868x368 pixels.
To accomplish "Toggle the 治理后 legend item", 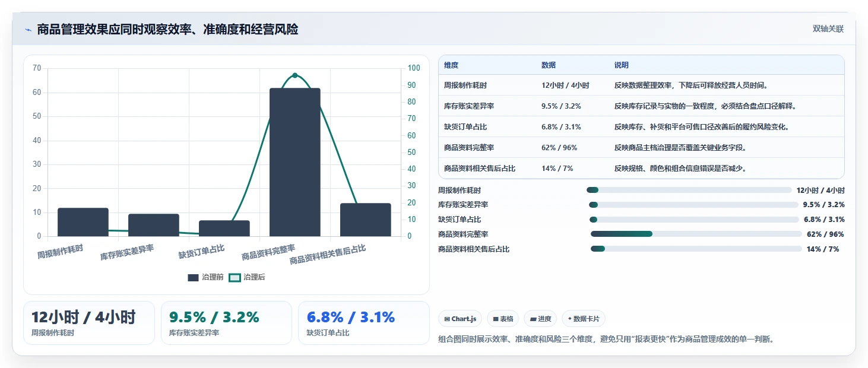I will tap(247, 277).
